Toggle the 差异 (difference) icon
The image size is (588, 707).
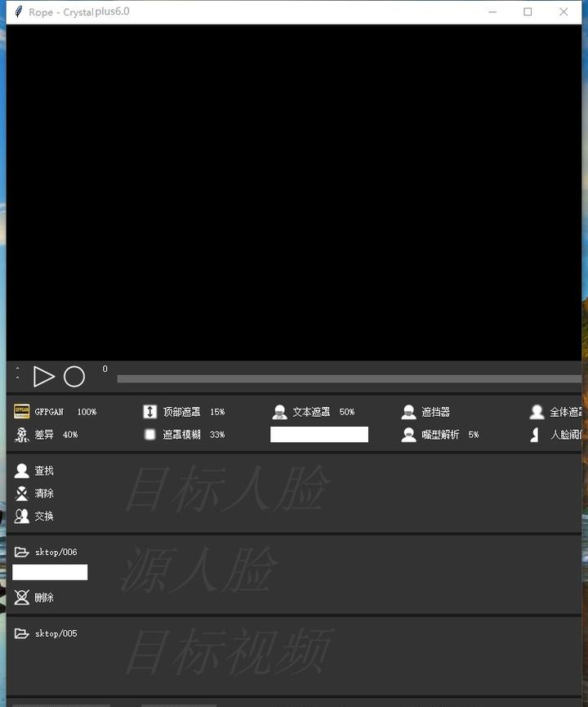coord(21,434)
